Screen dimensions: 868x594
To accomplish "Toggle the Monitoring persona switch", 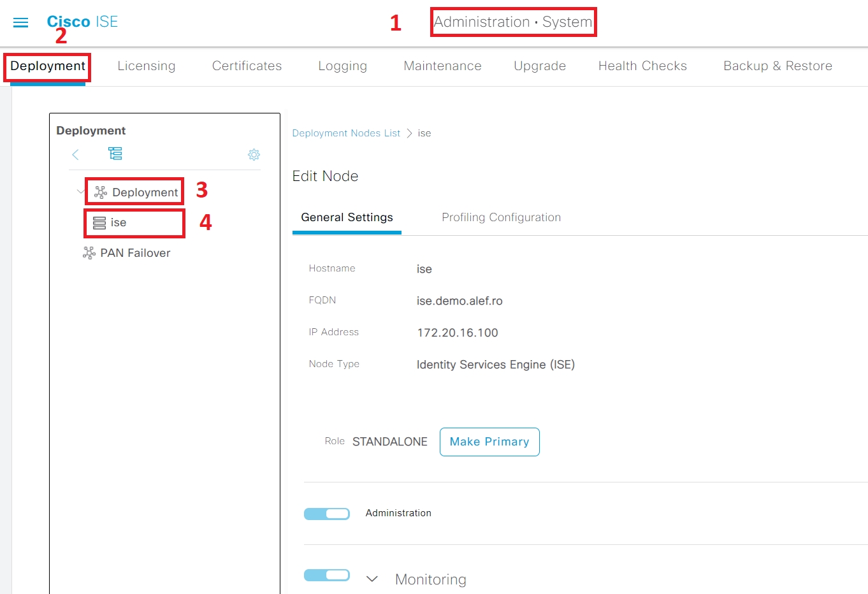I will coord(327,575).
